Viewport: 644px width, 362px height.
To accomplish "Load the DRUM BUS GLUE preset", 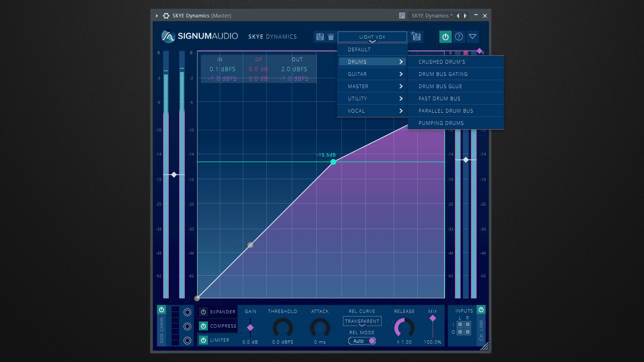I will tap(456, 86).
